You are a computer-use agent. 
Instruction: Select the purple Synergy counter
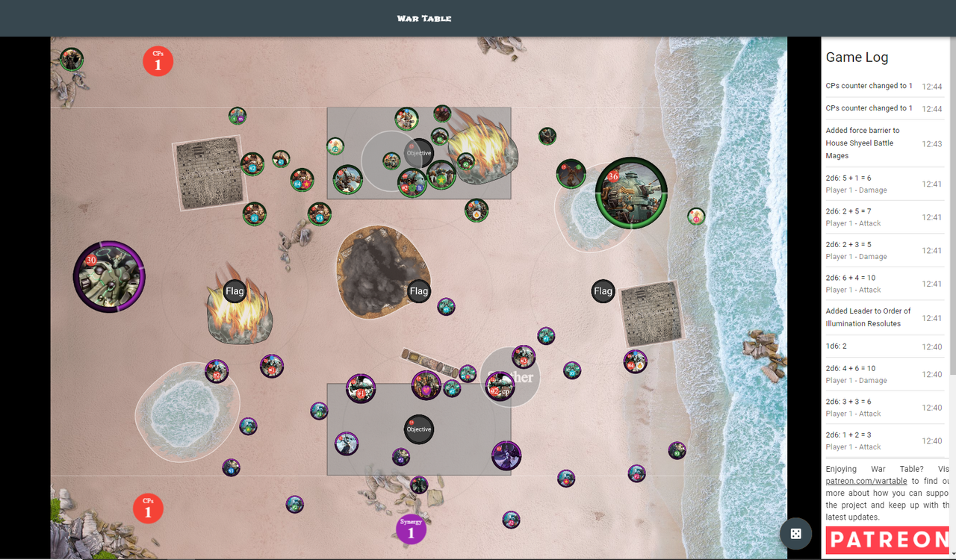point(411,529)
